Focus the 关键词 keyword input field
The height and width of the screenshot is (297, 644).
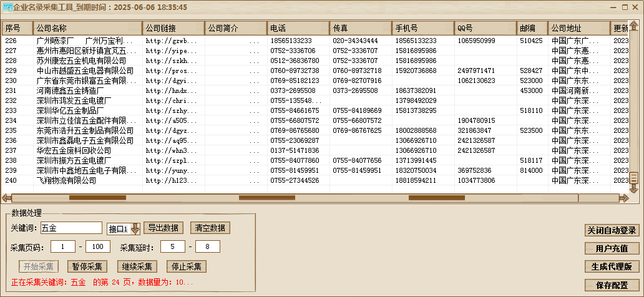point(71,228)
